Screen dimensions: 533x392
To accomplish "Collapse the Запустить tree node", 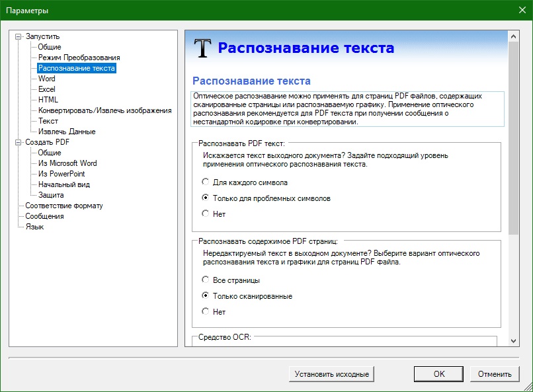I will click(18, 36).
